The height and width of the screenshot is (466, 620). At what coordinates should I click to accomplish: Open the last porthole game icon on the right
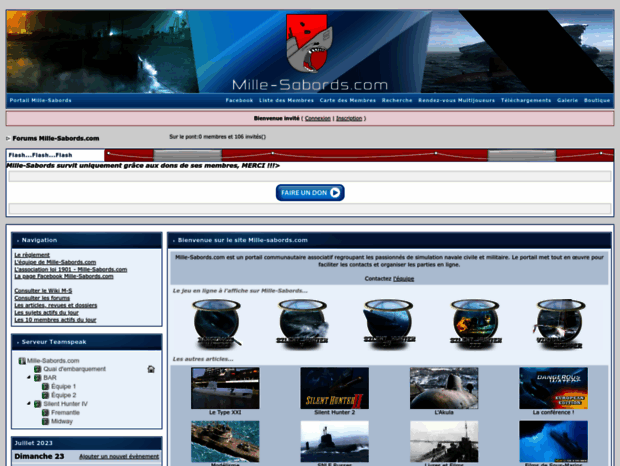click(561, 323)
